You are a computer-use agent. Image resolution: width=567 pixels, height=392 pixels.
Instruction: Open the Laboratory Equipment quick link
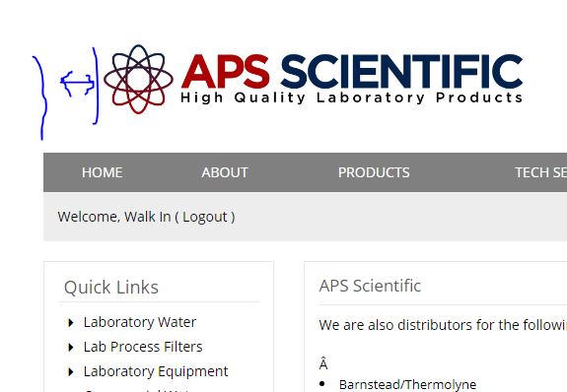click(x=156, y=371)
